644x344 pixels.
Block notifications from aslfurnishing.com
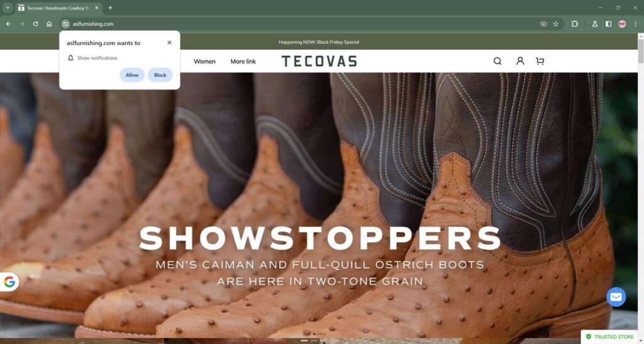click(160, 75)
